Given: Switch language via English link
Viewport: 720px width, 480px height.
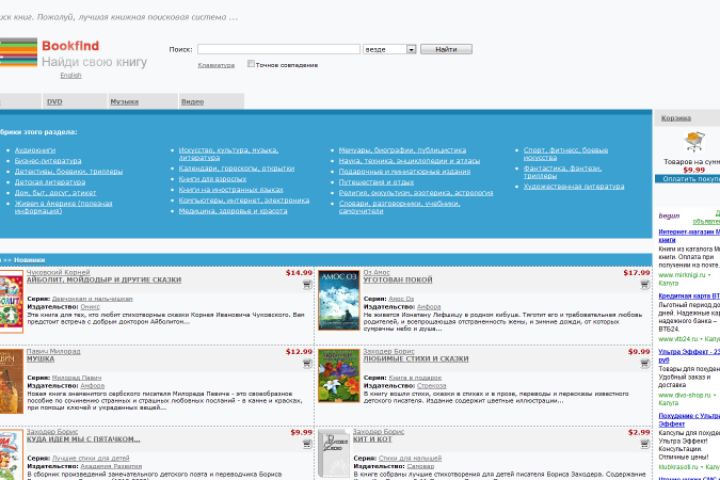Looking at the screenshot, I should click(x=71, y=75).
